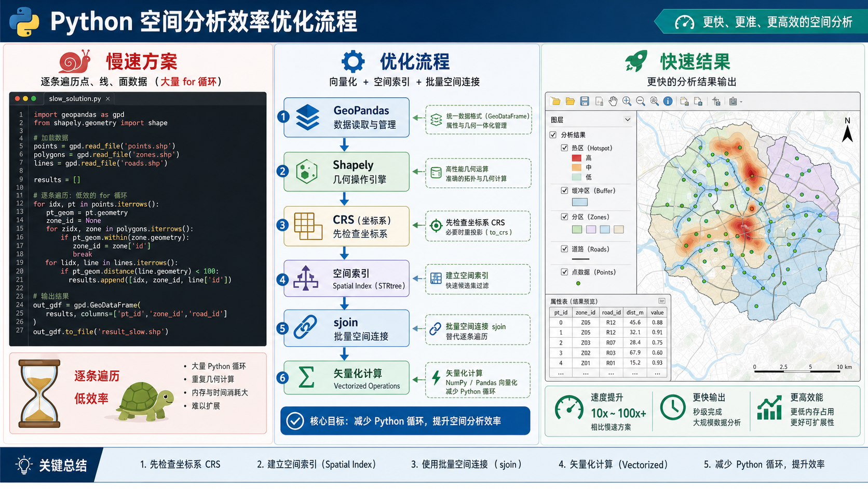Toggle the 热区 (Hotspot) layer checkbox
This screenshot has width=868, height=489.
564,148
